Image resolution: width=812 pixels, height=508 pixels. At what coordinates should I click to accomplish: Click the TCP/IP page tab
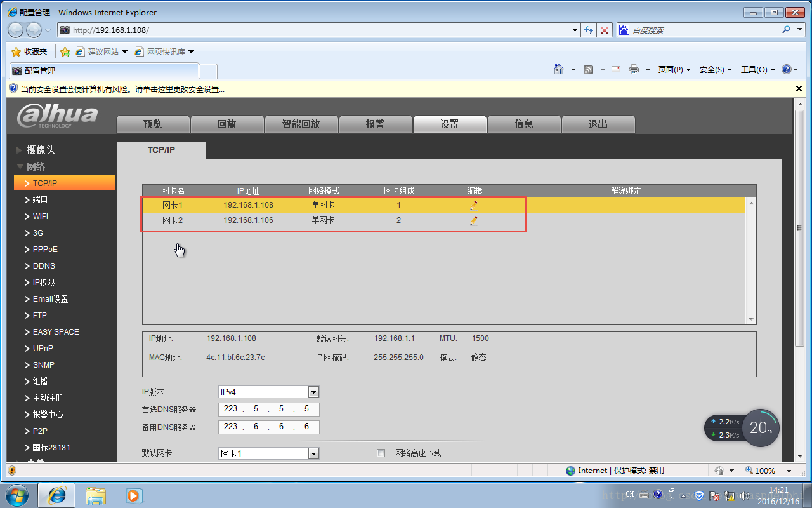161,150
